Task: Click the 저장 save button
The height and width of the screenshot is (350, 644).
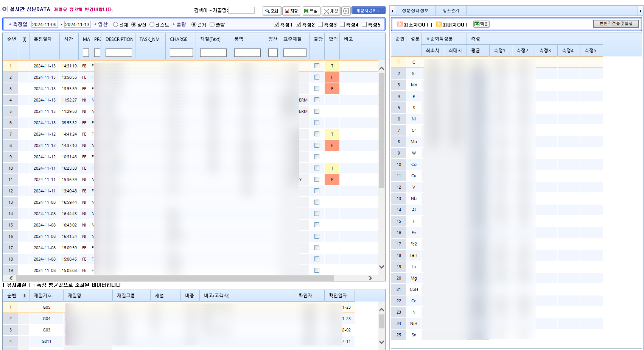Action: (x=291, y=11)
